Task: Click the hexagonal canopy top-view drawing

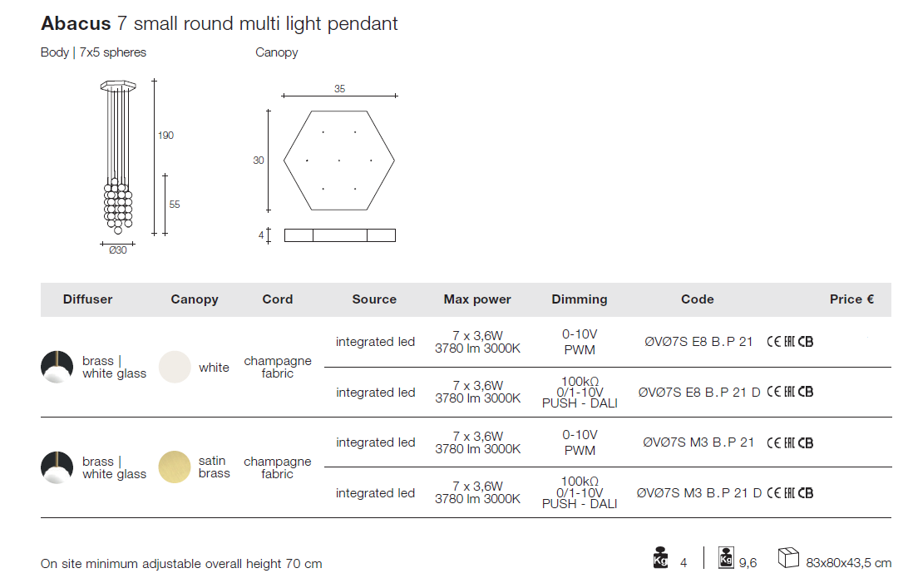Action: coord(339,160)
